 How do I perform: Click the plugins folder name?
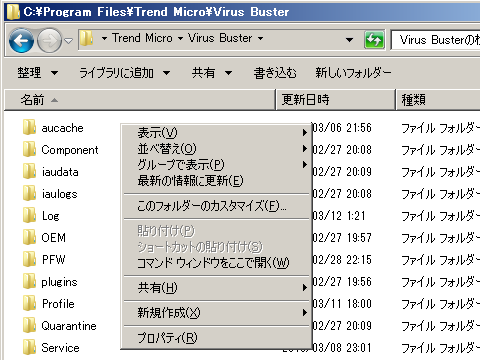click(59, 282)
